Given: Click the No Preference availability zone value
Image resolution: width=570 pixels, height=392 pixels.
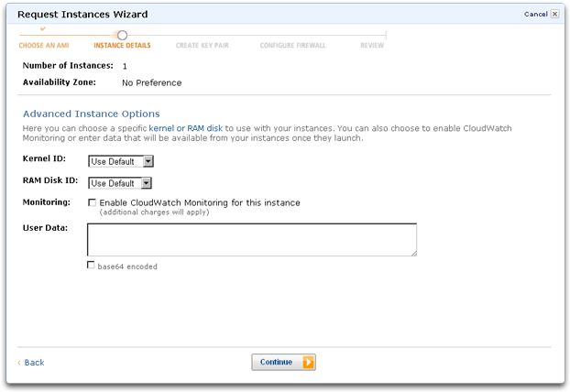Looking at the screenshot, I should 152,82.
